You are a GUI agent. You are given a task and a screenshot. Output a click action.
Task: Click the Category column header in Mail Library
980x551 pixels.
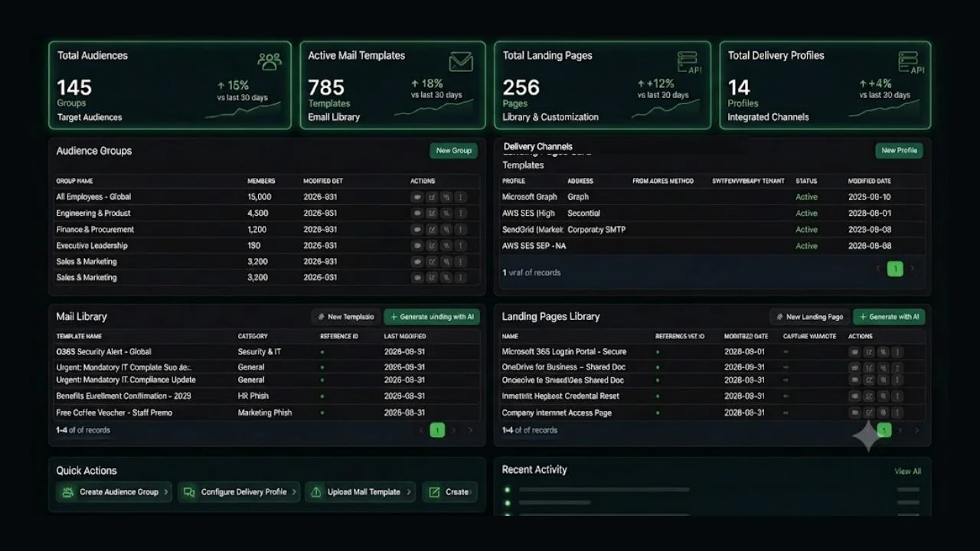click(253, 336)
